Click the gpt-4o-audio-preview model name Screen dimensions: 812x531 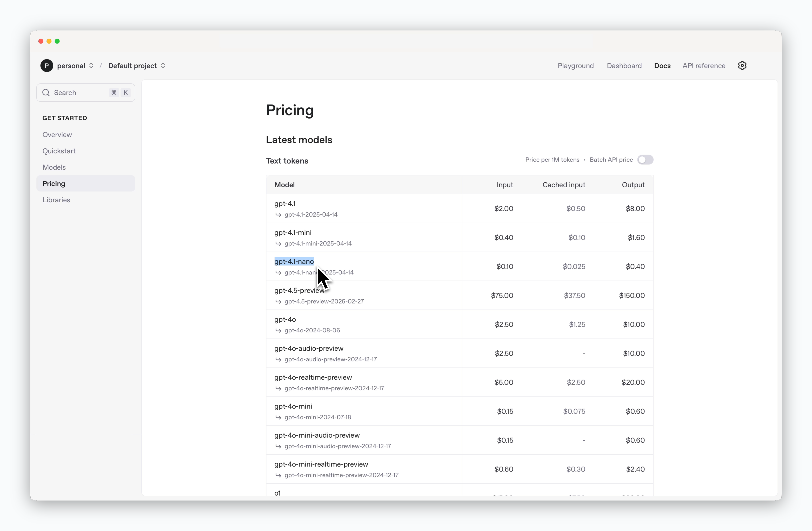pyautogui.click(x=309, y=349)
